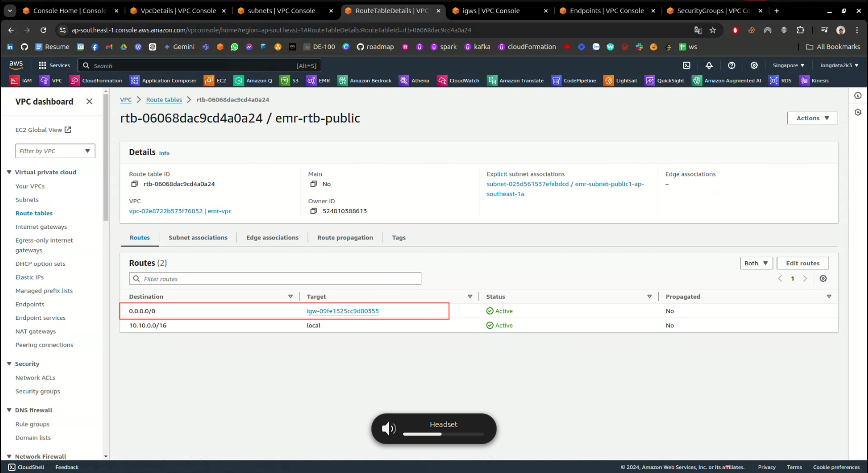Image resolution: width=868 pixels, height=473 pixels.
Task: Expand the Both routes filter dropdown
Action: tap(756, 263)
